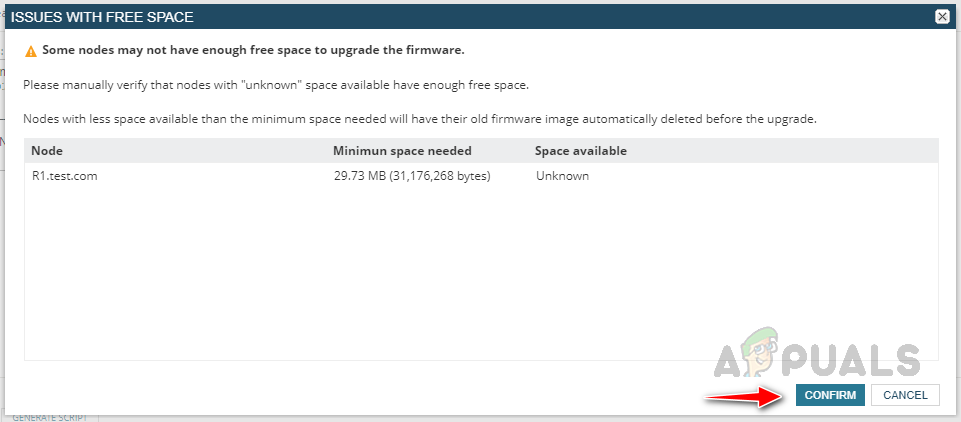The image size is (961, 422).
Task: Click the ISSUES WITH FREE SPACE title bar
Action: tap(400, 16)
